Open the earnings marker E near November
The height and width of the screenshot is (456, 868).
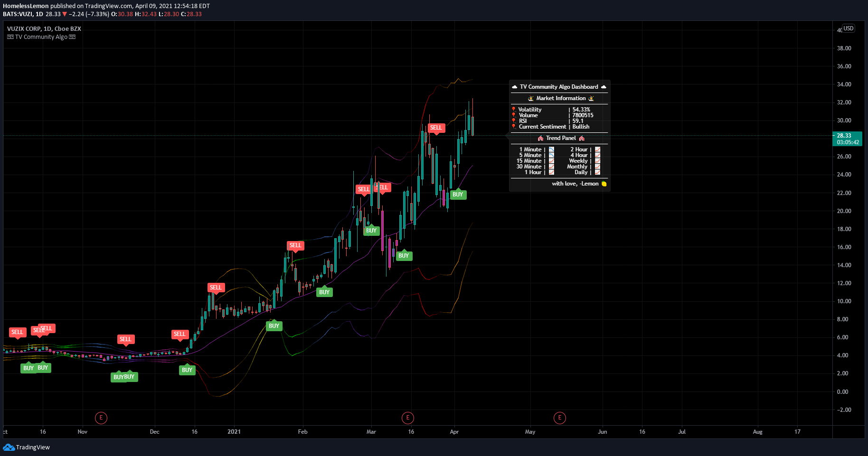[x=101, y=418]
